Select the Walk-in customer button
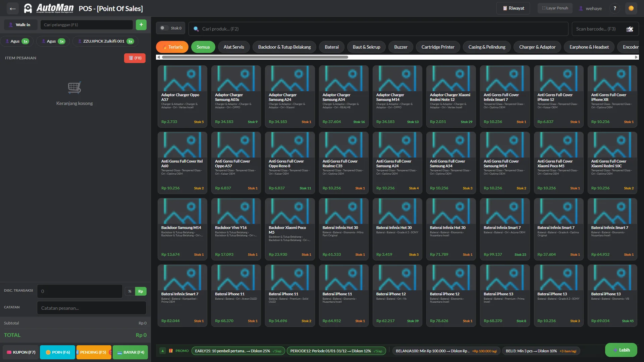644x362 pixels. pyautogui.click(x=20, y=25)
